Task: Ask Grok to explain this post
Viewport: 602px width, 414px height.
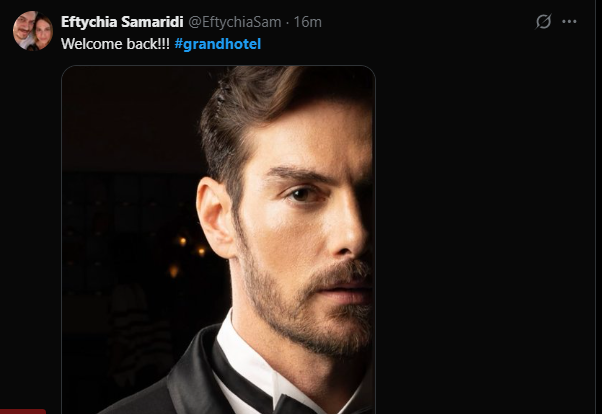Action: 544,21
